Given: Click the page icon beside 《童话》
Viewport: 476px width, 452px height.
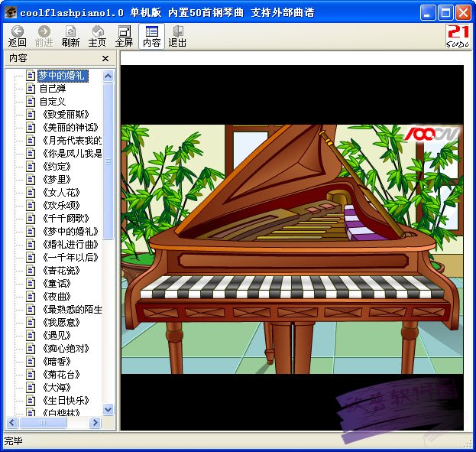Looking at the screenshot, I should click(31, 283).
